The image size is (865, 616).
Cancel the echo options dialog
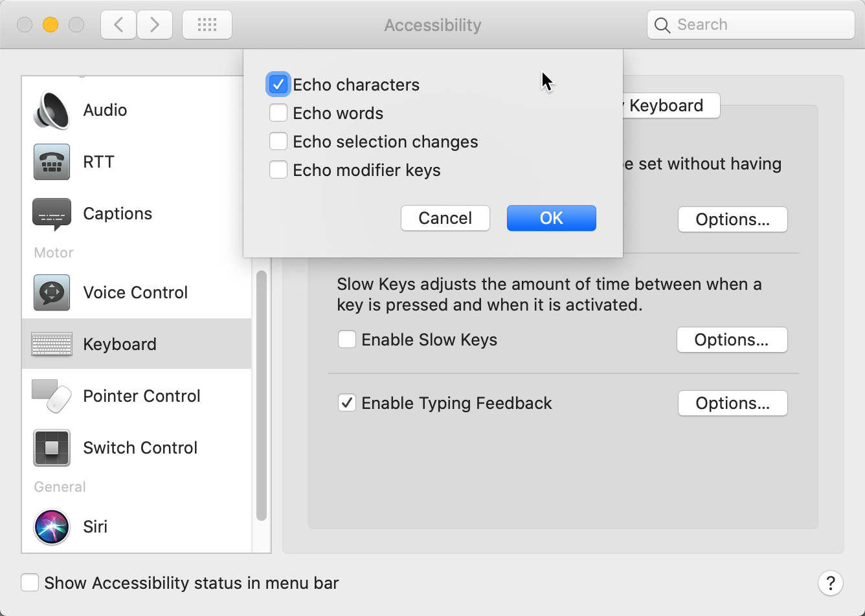445,218
